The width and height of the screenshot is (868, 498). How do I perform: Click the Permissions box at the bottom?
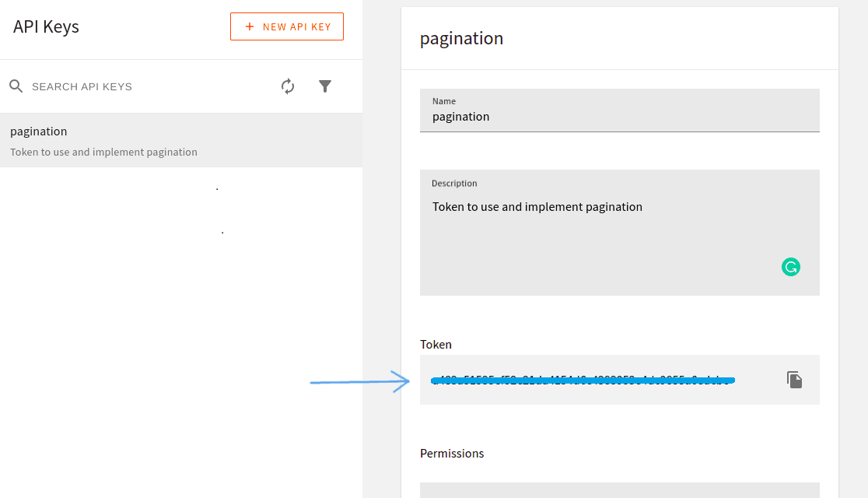point(619,490)
